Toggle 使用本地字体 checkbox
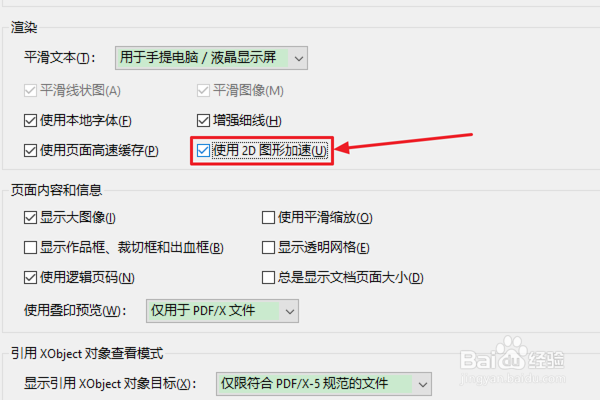Screen dimensions: 600x400 tap(30, 121)
